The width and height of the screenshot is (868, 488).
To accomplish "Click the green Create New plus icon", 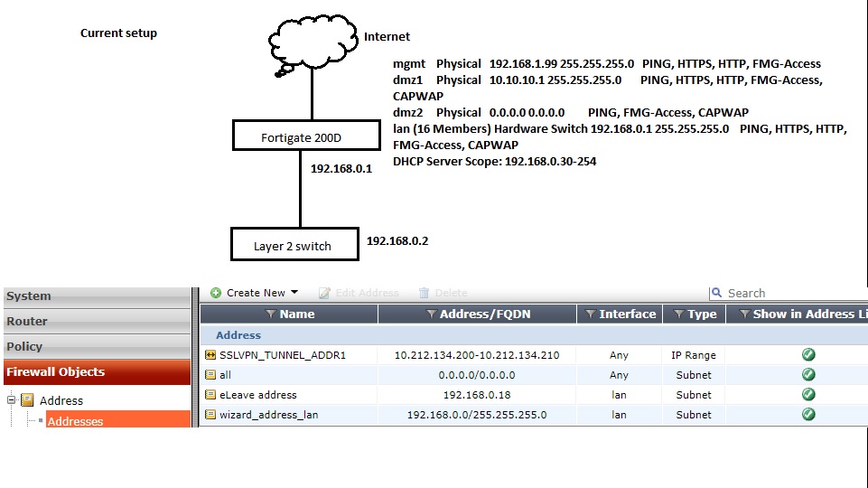I will click(216, 293).
